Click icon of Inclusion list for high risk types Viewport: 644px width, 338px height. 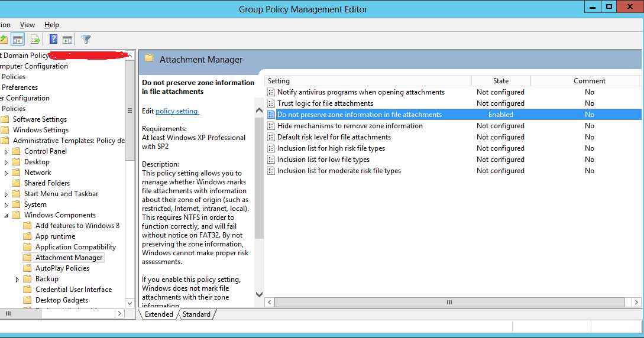[x=271, y=148]
